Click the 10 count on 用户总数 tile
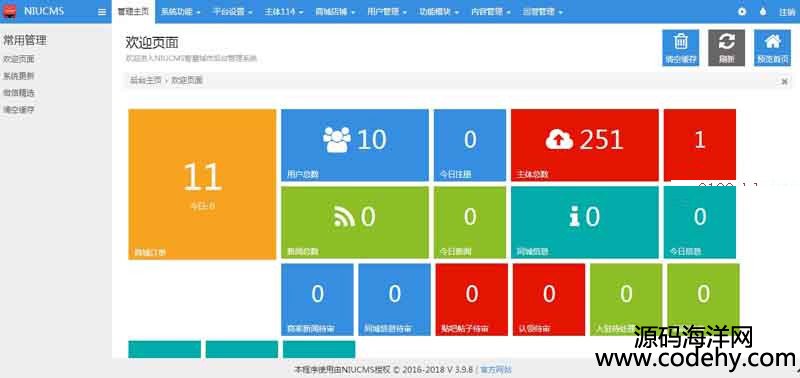Screen dimensions: 800x378 [x=371, y=139]
